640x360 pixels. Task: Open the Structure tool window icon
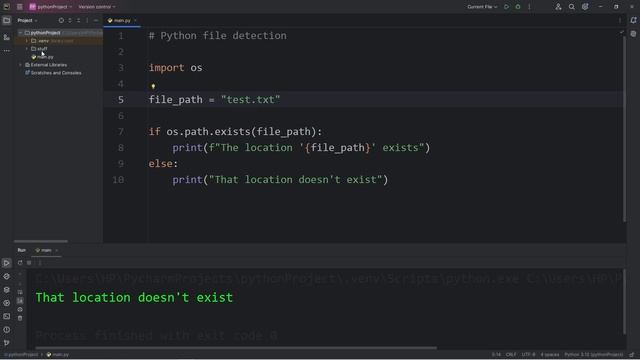point(7,37)
